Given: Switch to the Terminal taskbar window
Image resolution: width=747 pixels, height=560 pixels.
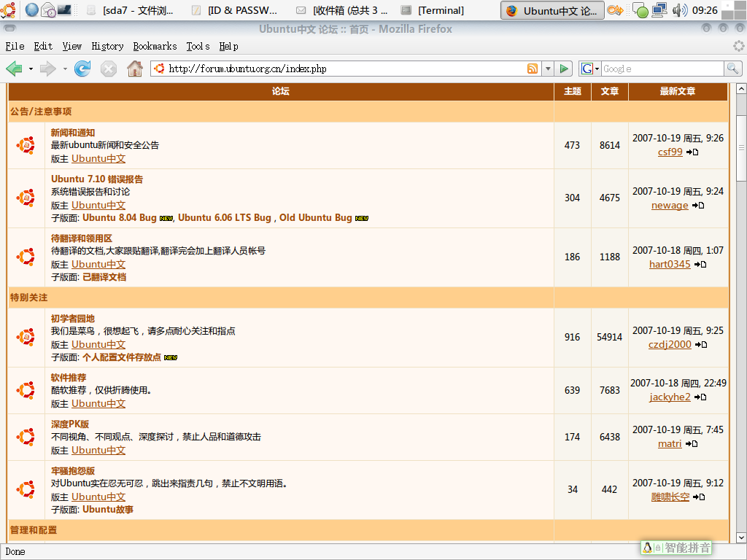Looking at the screenshot, I should 433,10.
